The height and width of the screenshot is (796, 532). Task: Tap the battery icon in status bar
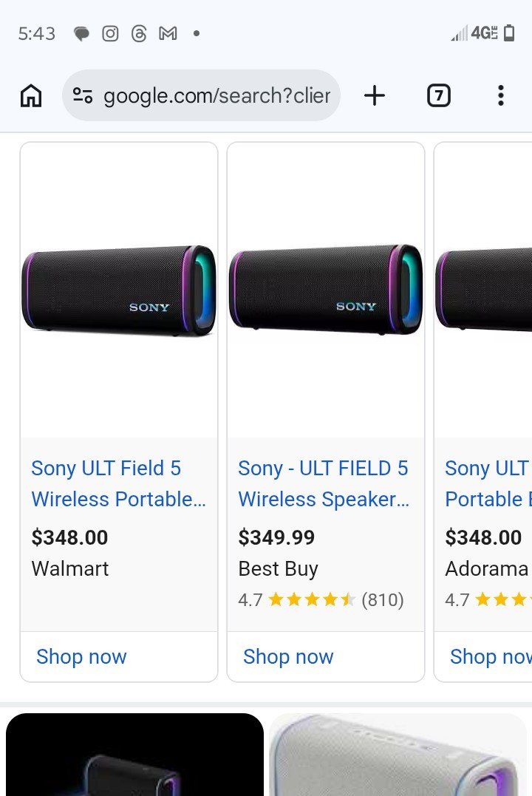[509, 33]
